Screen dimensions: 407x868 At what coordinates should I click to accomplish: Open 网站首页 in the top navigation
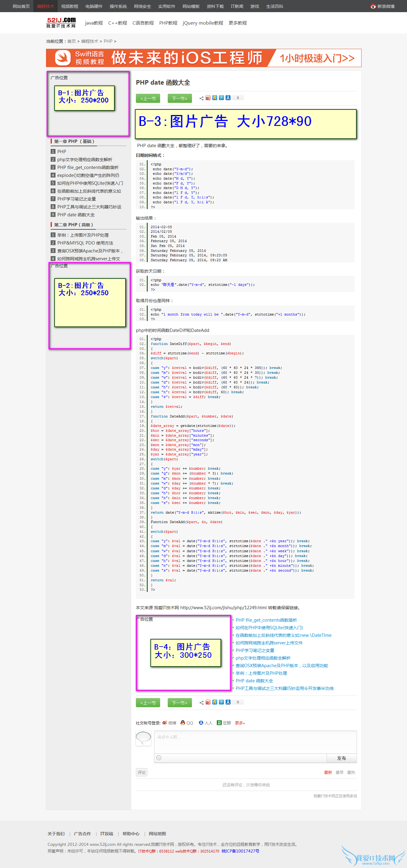[21, 6]
